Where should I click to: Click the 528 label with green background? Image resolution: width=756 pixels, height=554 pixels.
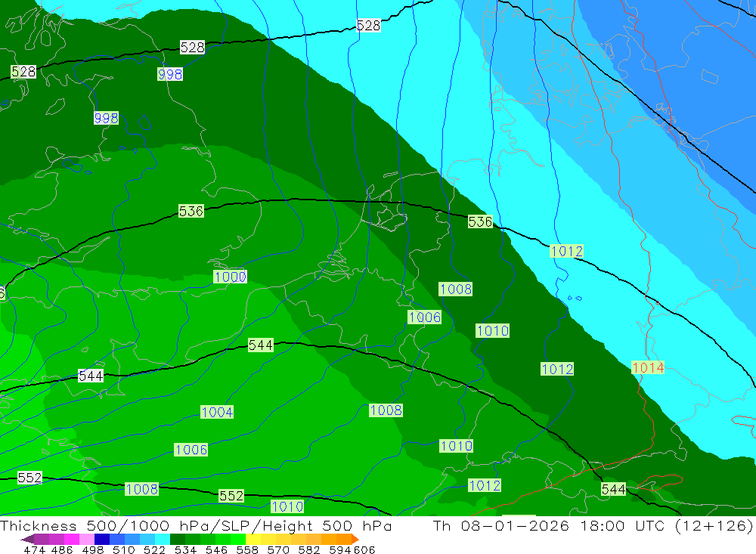(x=23, y=72)
